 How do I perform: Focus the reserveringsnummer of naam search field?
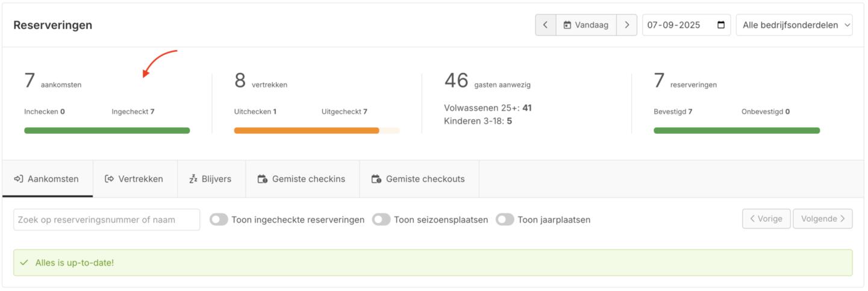pos(107,220)
